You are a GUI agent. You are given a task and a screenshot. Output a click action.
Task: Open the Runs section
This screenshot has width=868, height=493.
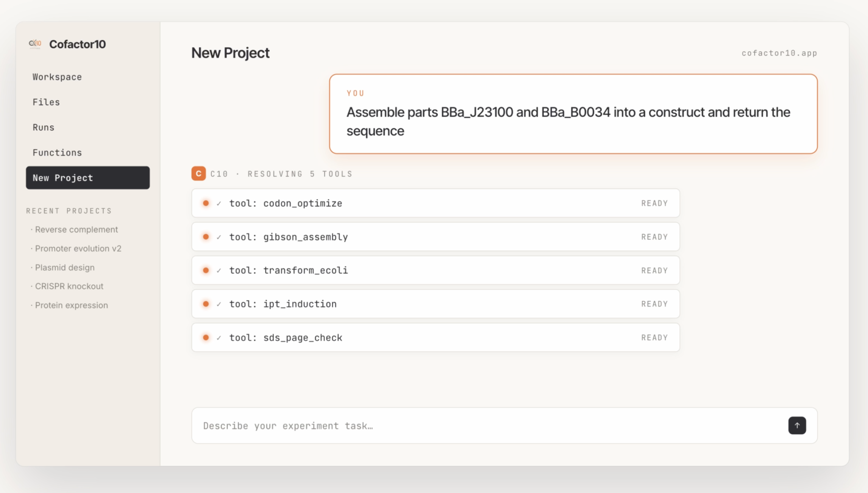coord(88,127)
